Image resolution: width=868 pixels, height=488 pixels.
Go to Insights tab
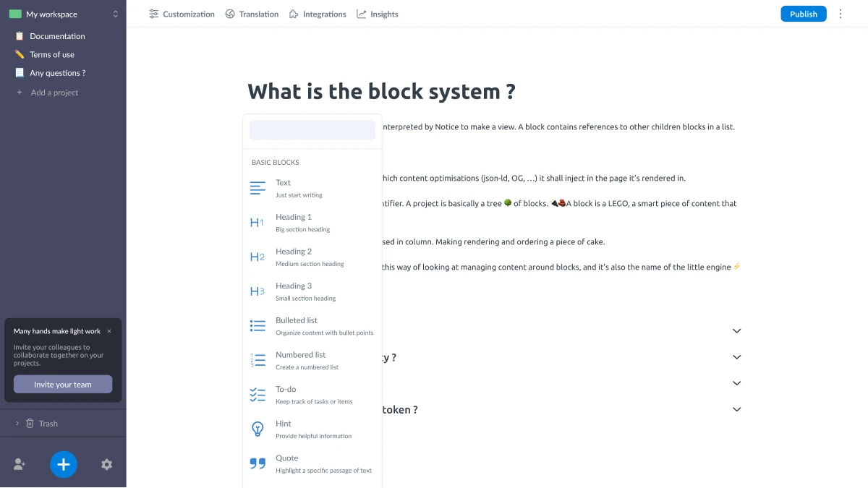(377, 14)
